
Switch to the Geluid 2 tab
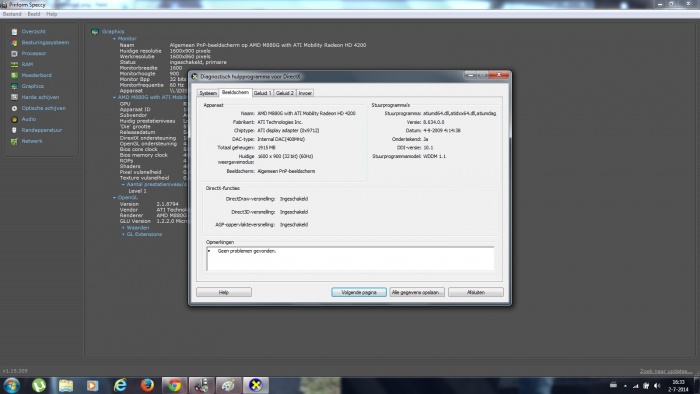tap(285, 93)
